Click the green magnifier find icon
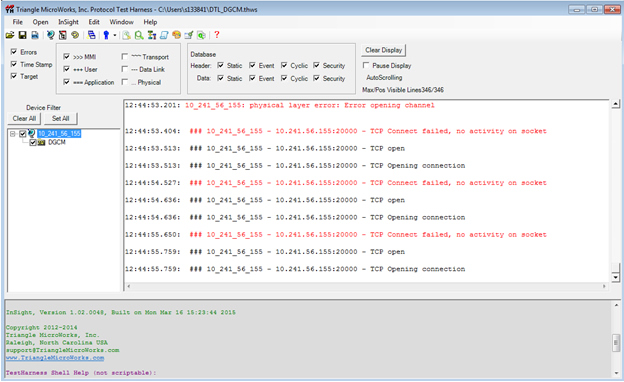 coord(138,35)
